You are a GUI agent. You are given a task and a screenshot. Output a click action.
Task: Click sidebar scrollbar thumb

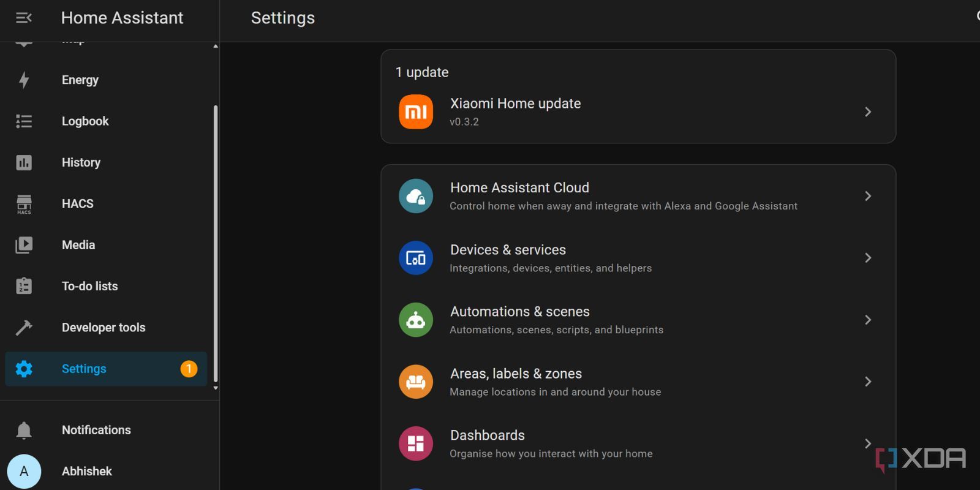tap(216, 244)
